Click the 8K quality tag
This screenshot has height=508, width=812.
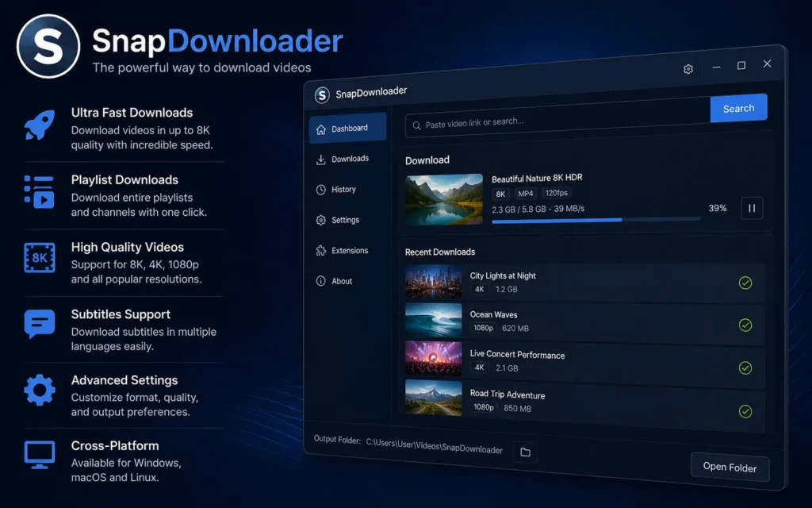500,194
